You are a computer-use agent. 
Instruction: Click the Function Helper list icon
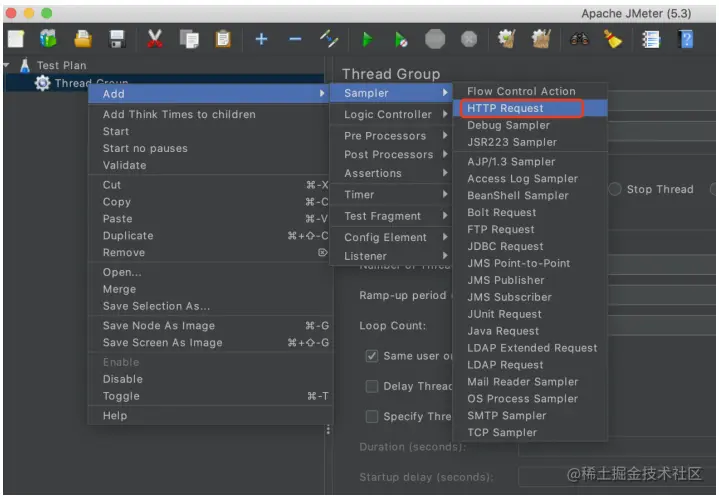coord(651,39)
